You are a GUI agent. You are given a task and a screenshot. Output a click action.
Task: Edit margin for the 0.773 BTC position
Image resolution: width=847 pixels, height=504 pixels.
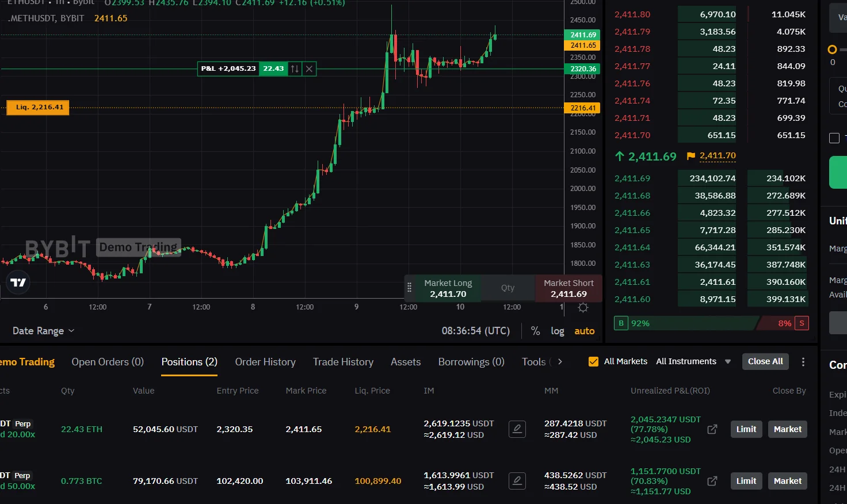[x=517, y=481]
